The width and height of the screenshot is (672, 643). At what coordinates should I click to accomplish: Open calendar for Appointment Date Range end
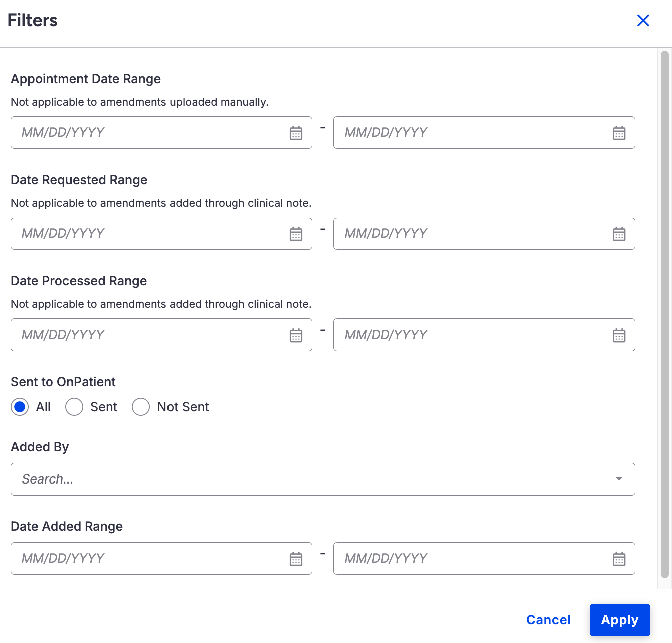point(619,133)
